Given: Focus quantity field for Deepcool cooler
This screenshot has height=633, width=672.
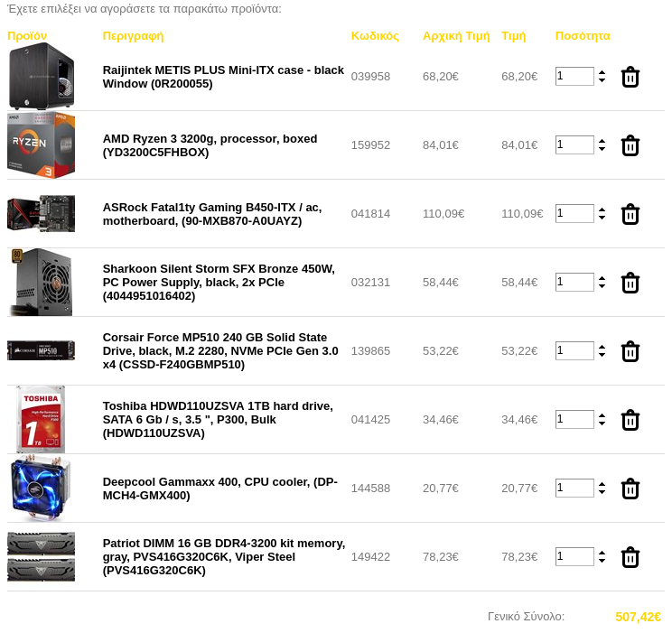Looking at the screenshot, I should (x=574, y=488).
